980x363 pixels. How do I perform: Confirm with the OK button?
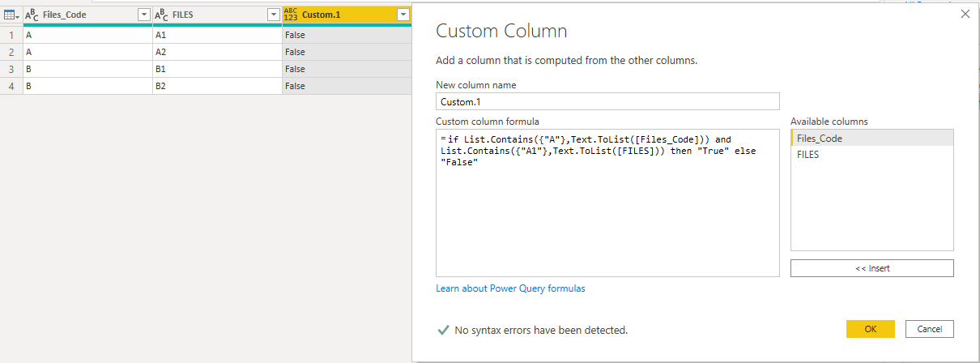[871, 329]
